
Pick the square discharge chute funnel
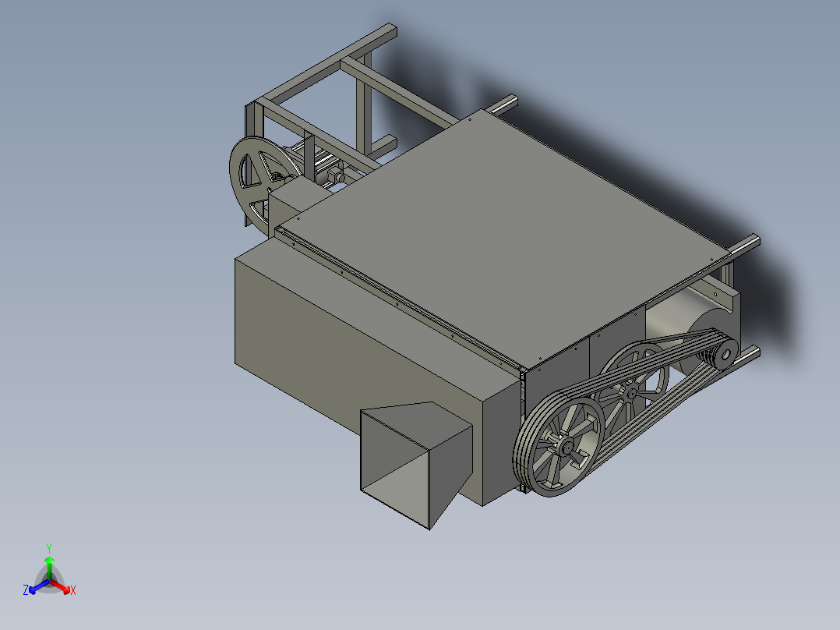click(x=416, y=465)
